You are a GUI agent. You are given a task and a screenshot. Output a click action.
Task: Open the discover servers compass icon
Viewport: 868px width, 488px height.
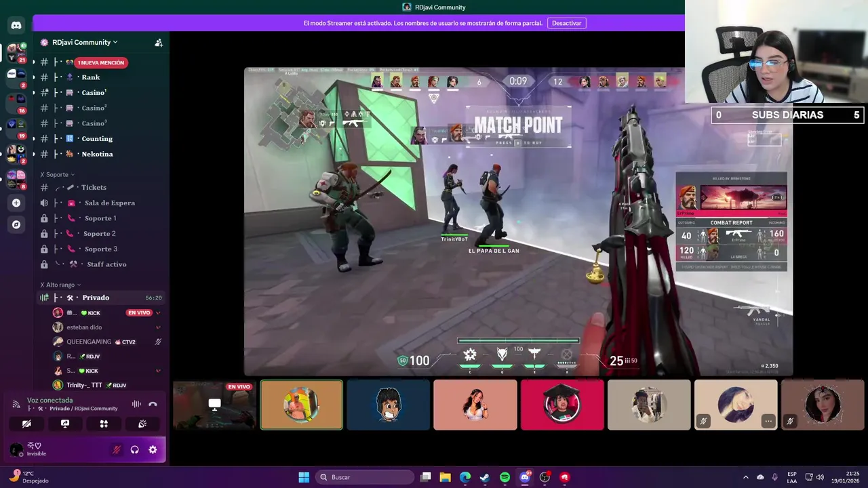tap(16, 224)
